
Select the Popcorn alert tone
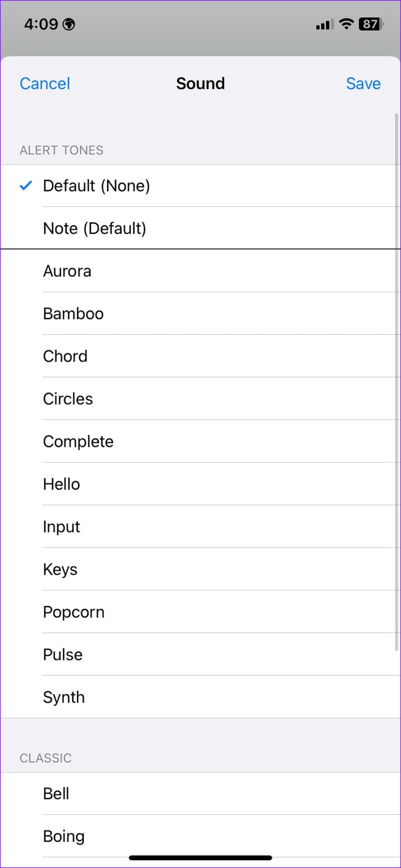(200, 612)
